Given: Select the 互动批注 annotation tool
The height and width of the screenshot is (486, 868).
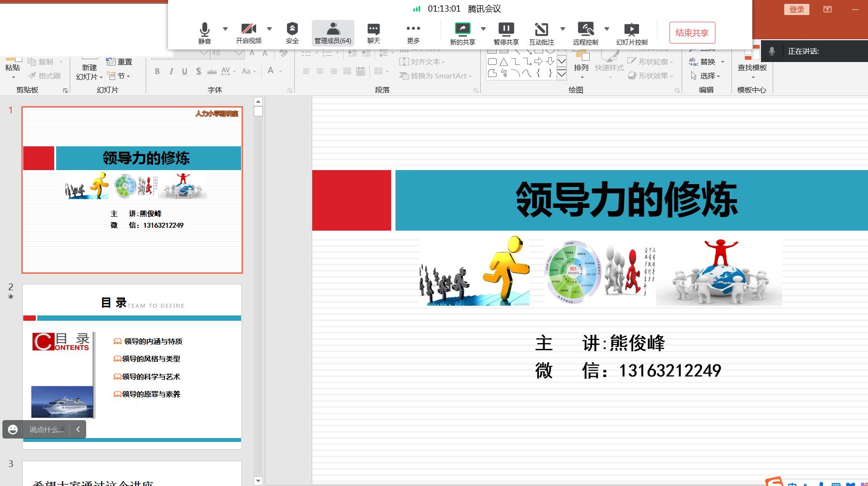Looking at the screenshot, I should 541,33.
